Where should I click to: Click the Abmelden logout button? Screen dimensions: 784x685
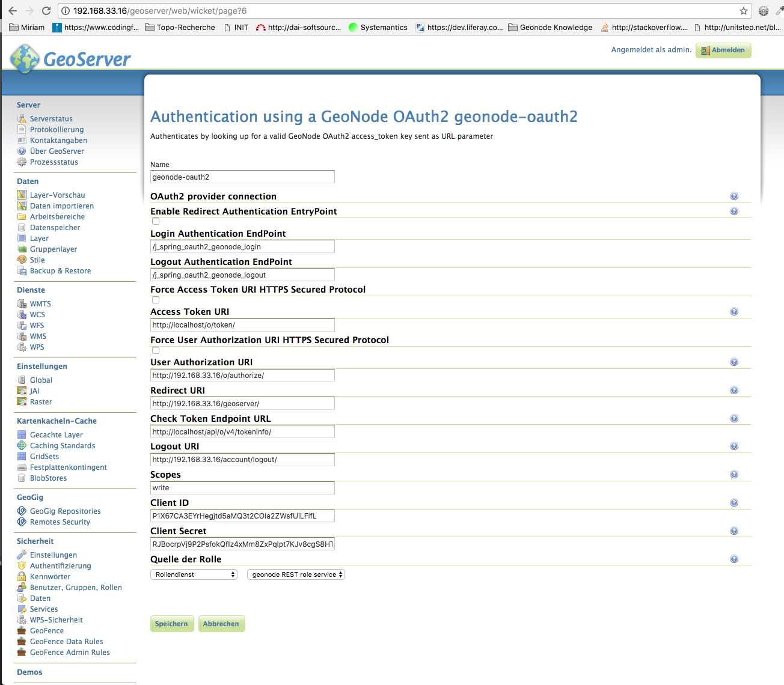click(x=723, y=50)
